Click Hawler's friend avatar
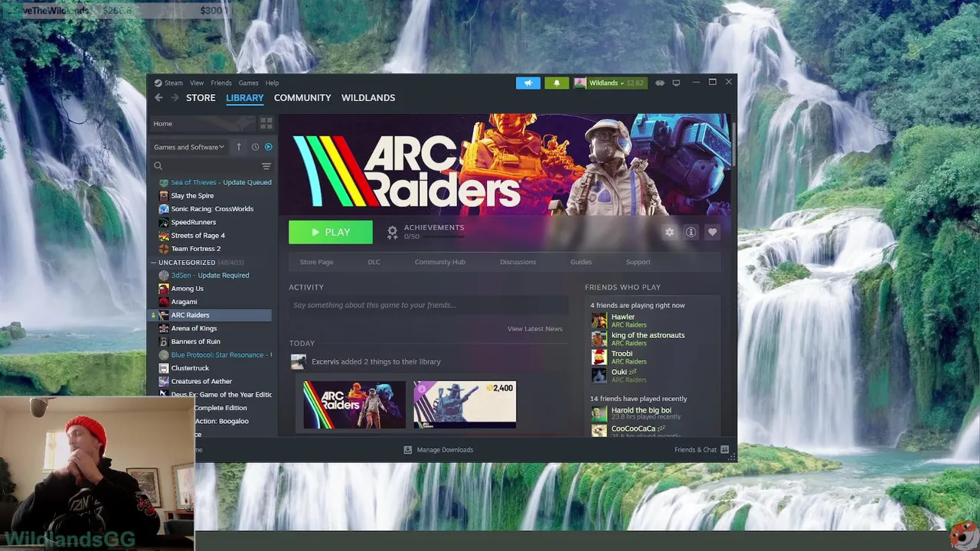The image size is (980, 551). pos(599,320)
